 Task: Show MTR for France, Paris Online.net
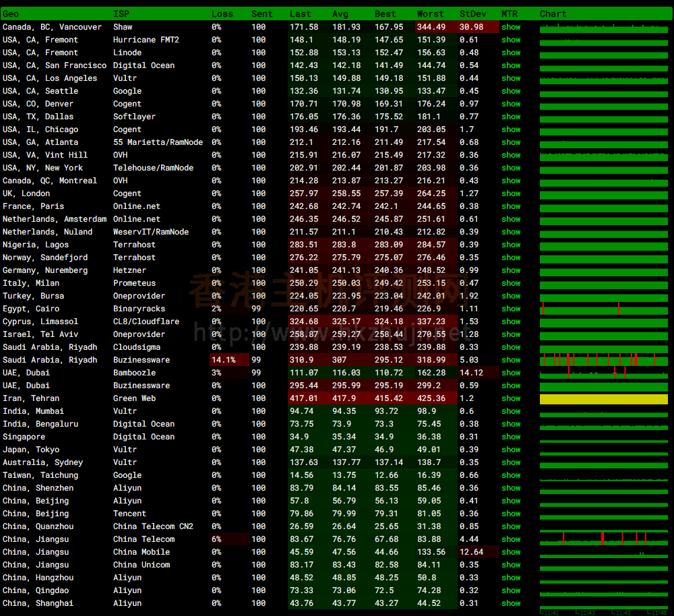coord(511,206)
